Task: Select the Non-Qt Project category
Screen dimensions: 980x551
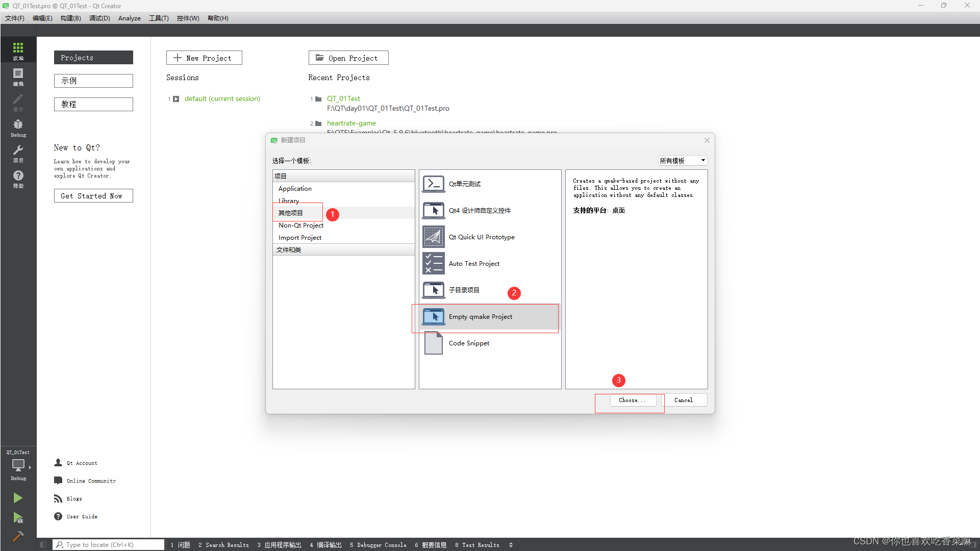Action: (x=301, y=226)
